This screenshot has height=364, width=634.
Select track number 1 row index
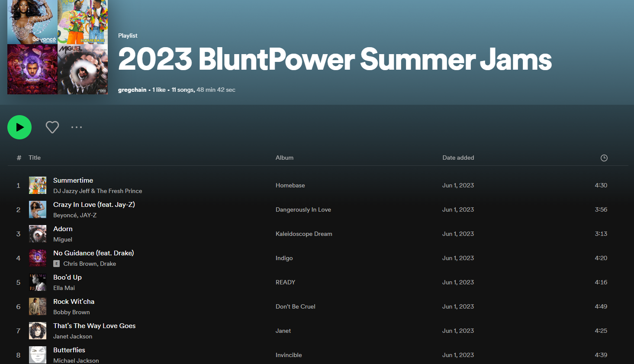coord(18,185)
